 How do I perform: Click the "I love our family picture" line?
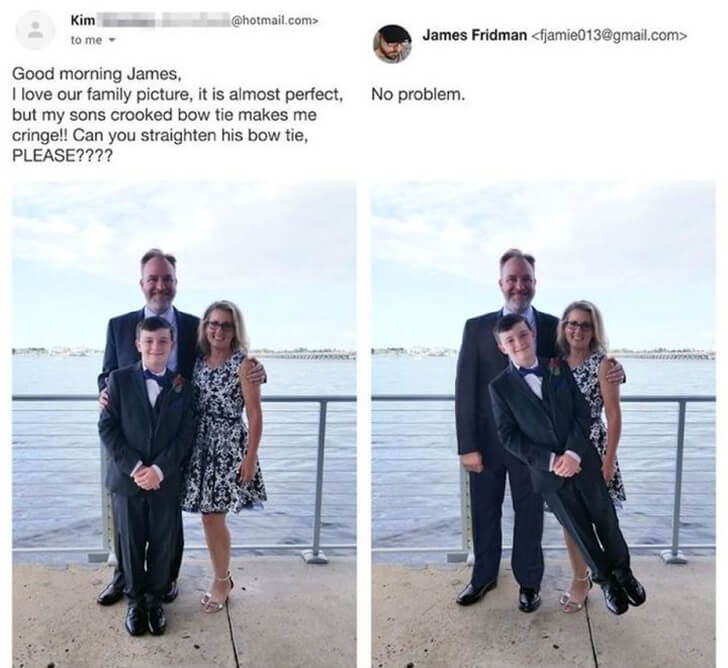point(177,95)
